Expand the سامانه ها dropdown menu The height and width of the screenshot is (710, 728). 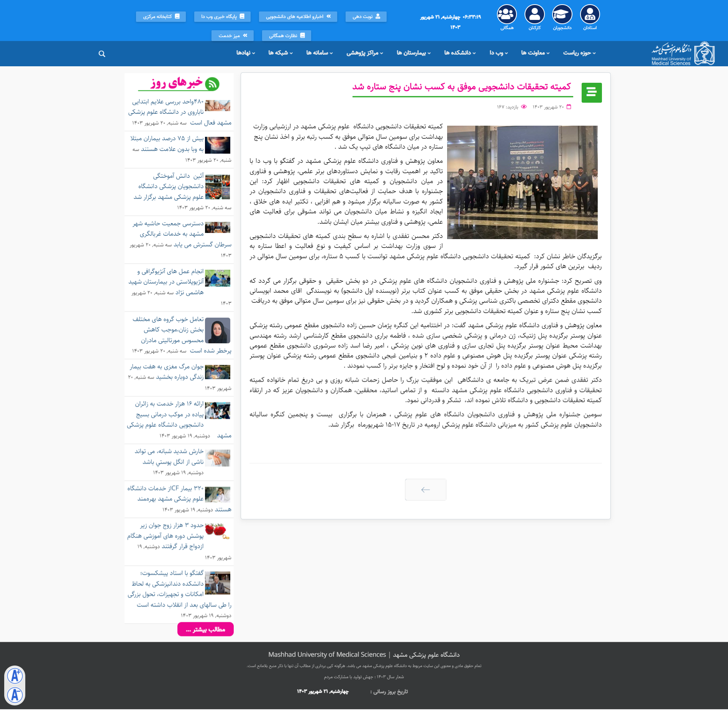pos(320,53)
